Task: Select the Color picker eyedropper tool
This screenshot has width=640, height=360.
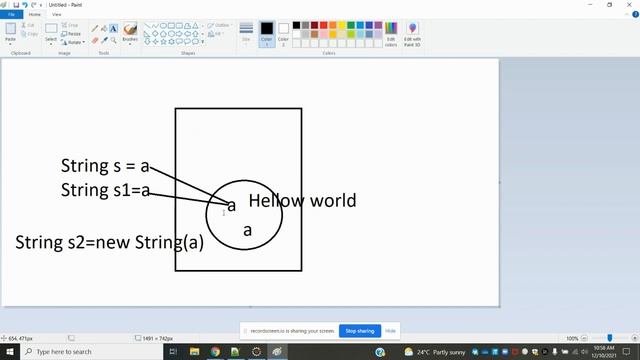Action: point(104,40)
